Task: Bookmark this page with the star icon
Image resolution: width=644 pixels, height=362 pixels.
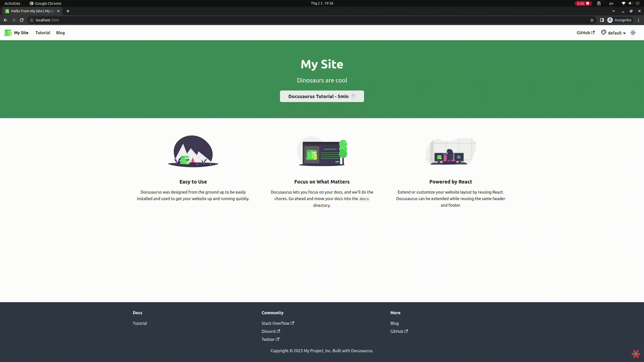Action: 592,20
